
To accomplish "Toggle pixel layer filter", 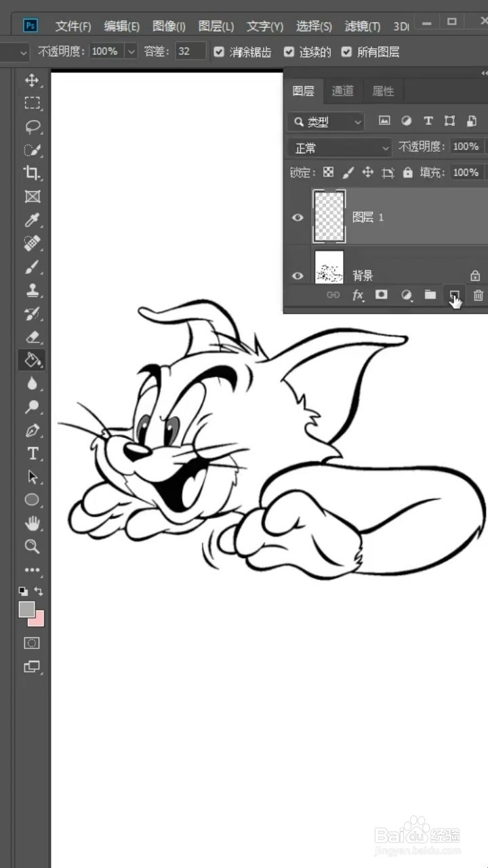I will point(384,121).
